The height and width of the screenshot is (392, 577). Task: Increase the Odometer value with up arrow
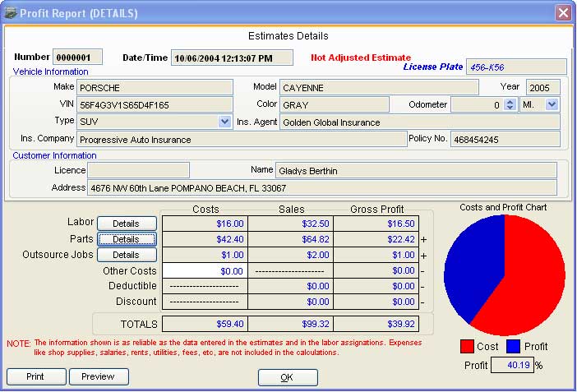pos(510,103)
